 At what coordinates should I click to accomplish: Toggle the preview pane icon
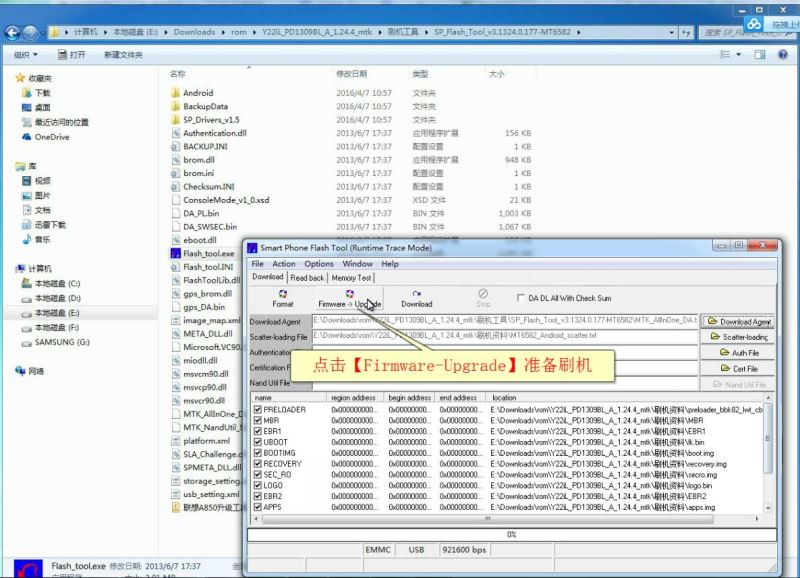click(760, 55)
